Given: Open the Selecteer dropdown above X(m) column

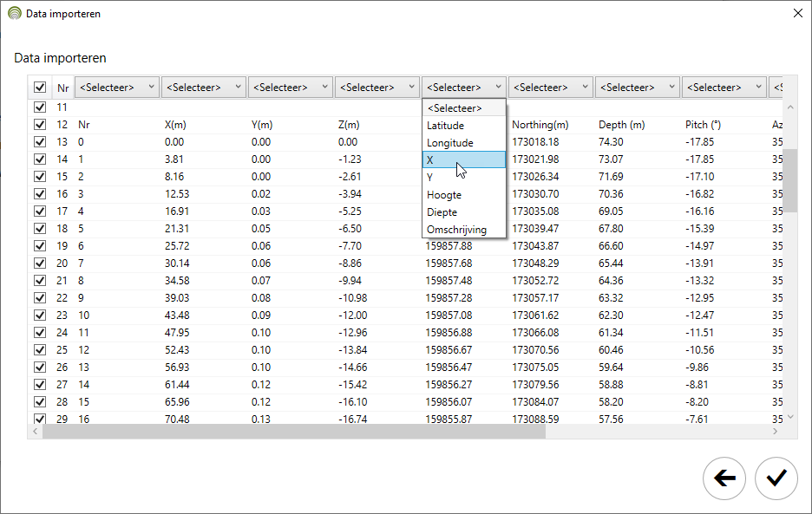Looking at the screenshot, I should [204, 87].
